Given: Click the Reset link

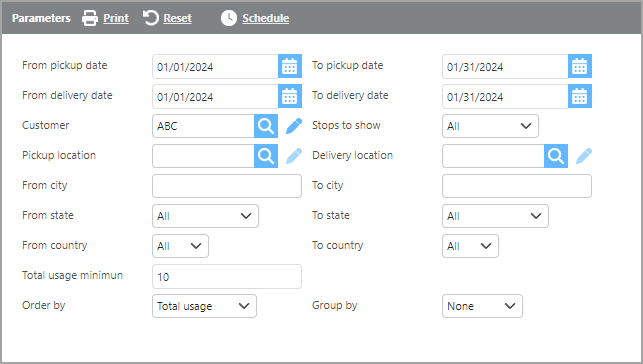Looking at the screenshot, I should pyautogui.click(x=177, y=18).
